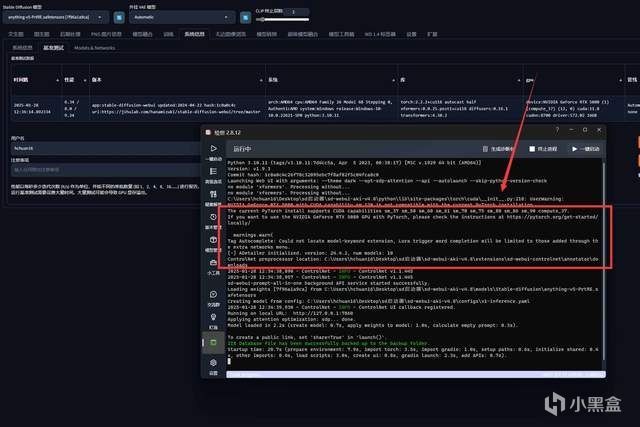Image resolution: width=640 pixels, height=427 pixels.
Task: Open the super model merger tab
Action: pyautogui.click(x=302, y=34)
